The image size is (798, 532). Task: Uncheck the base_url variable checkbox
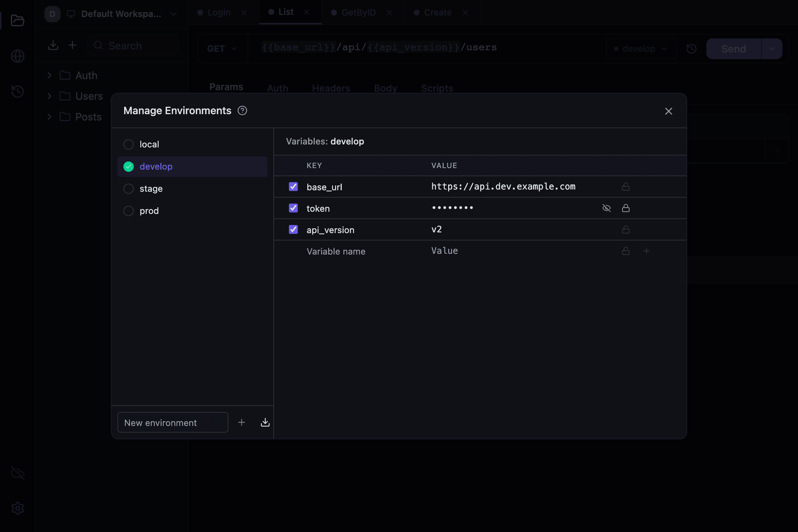[293, 187]
